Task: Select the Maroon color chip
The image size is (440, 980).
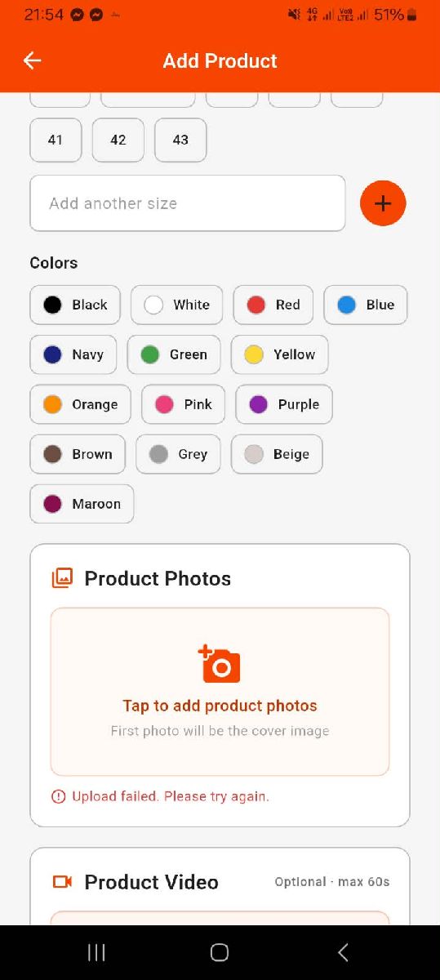Action: [82, 504]
